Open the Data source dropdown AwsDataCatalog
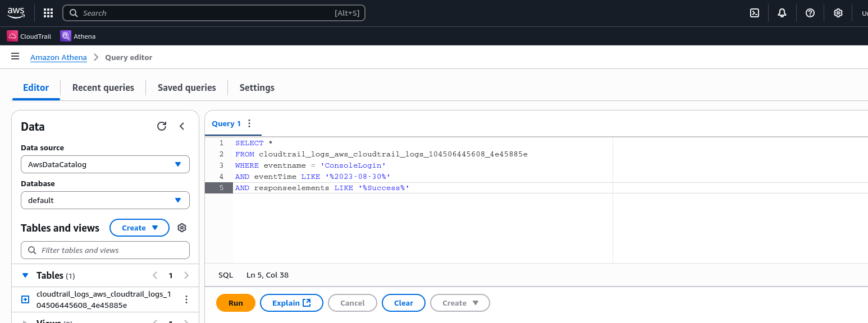 click(x=105, y=164)
